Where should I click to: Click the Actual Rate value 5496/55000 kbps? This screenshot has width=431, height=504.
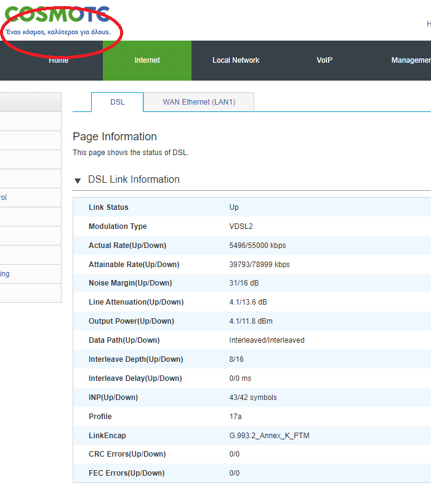tap(257, 246)
